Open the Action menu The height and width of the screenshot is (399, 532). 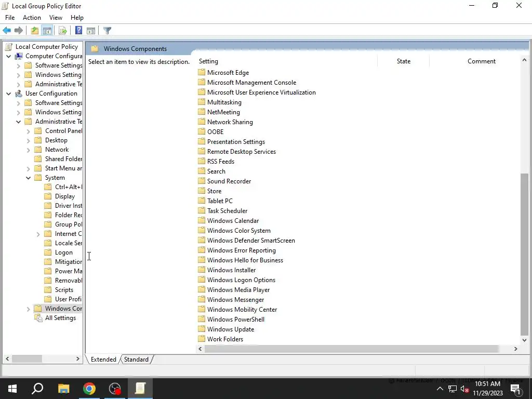[x=32, y=18]
